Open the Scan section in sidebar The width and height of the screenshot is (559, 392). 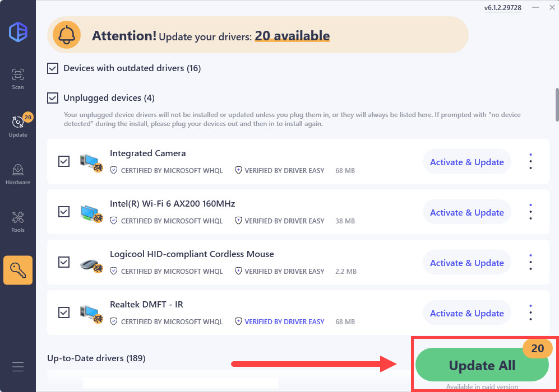tap(18, 79)
